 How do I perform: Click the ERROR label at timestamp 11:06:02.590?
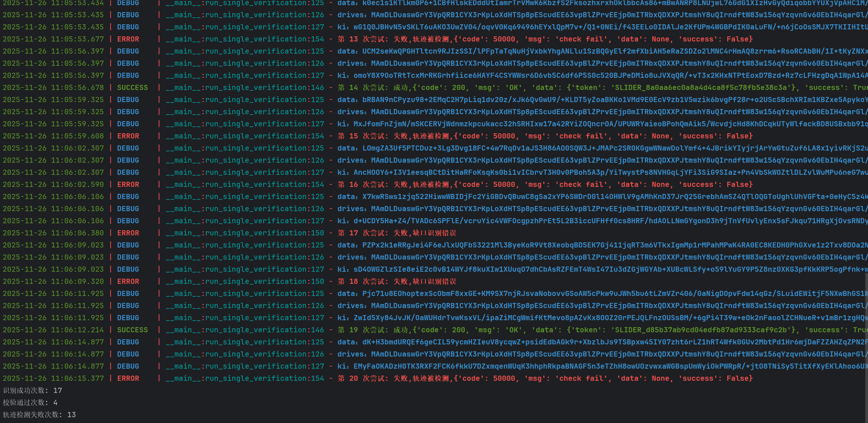[128, 185]
